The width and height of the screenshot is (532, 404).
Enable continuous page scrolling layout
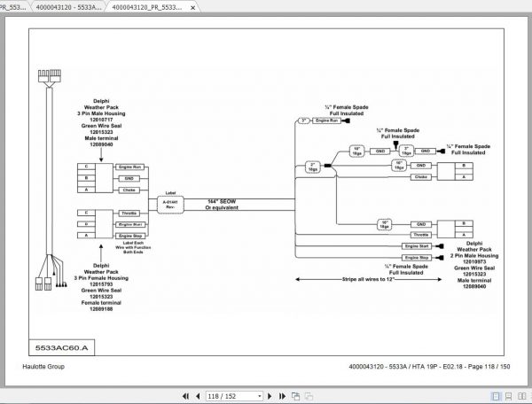(x=509, y=396)
